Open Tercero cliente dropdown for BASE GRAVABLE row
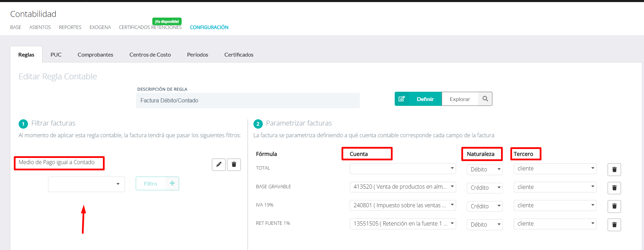Image resolution: width=644 pixels, height=250 pixels. tap(555, 187)
